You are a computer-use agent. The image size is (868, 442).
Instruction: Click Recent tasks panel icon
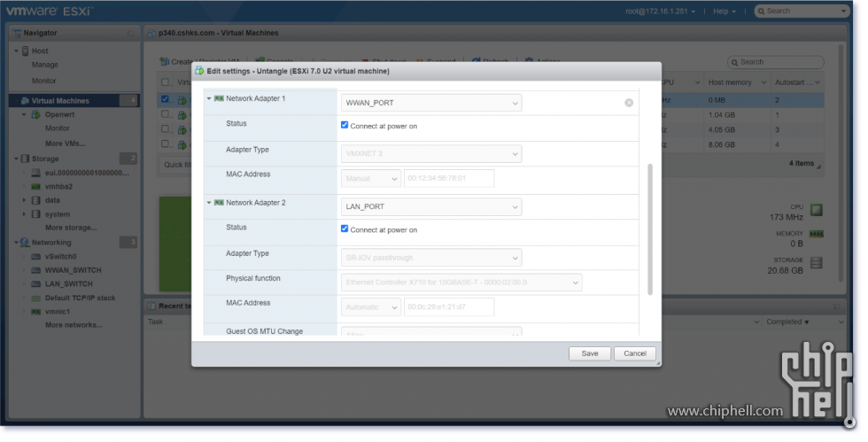click(151, 306)
